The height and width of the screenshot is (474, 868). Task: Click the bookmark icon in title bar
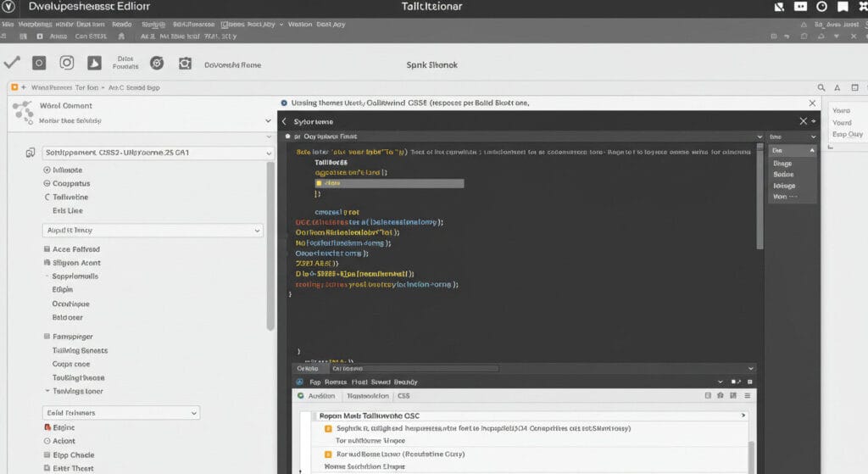click(844, 7)
